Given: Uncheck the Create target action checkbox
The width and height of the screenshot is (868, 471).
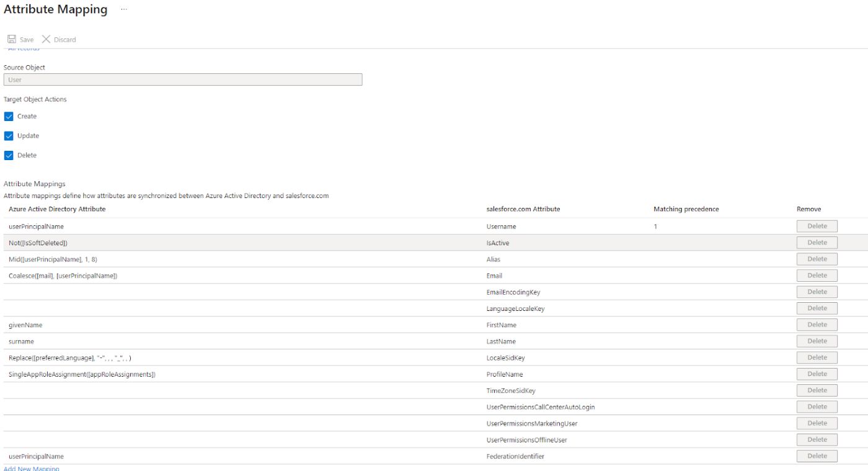Looking at the screenshot, I should pyautogui.click(x=9, y=116).
